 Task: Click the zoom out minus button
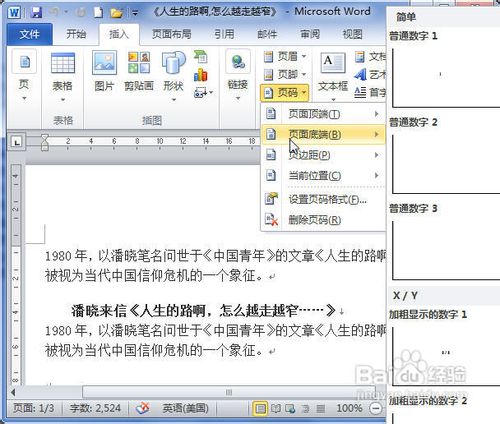(376, 408)
